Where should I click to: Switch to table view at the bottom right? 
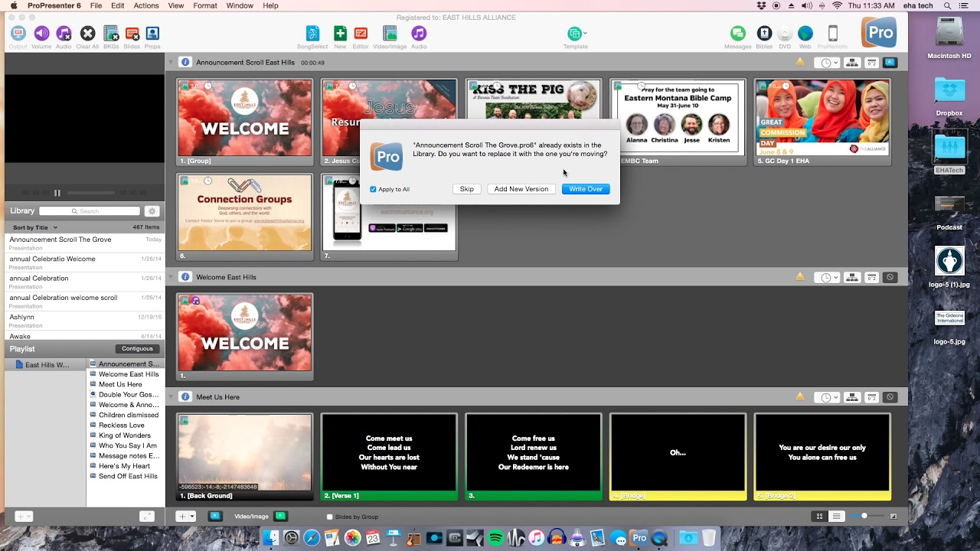tap(837, 517)
